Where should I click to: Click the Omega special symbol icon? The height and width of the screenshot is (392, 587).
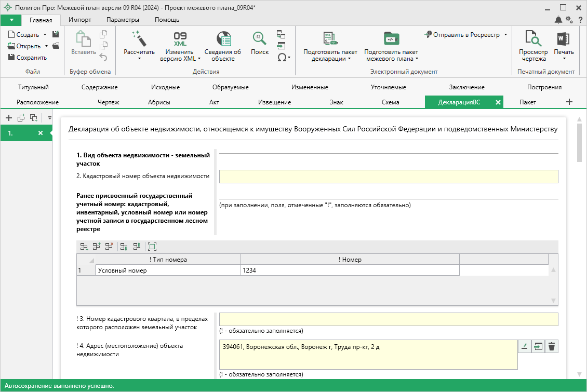(x=282, y=58)
